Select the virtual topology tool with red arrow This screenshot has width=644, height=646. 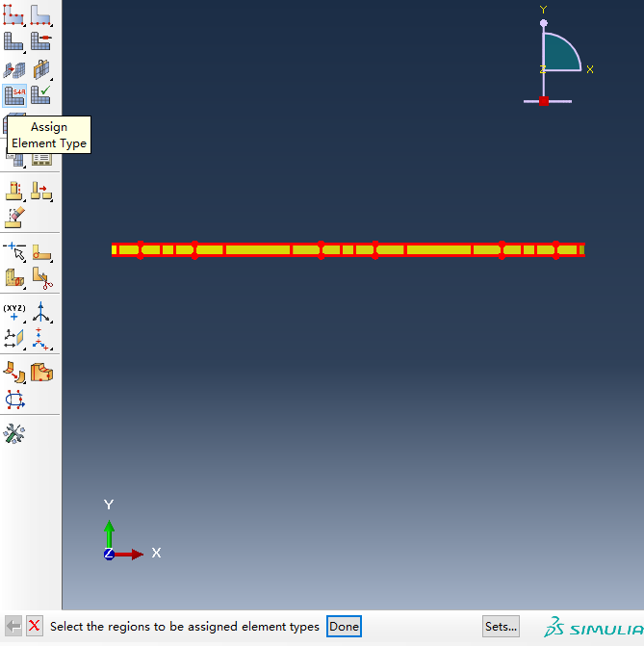point(41,192)
